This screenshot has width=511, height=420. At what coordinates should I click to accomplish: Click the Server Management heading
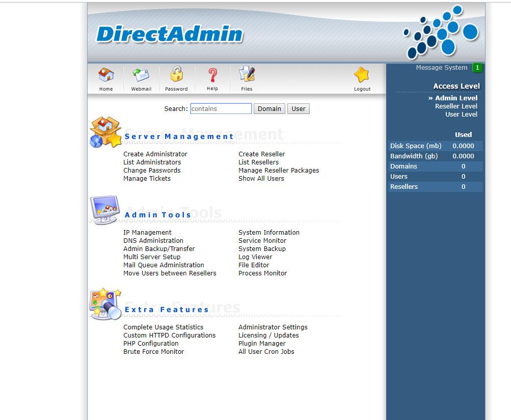(179, 136)
